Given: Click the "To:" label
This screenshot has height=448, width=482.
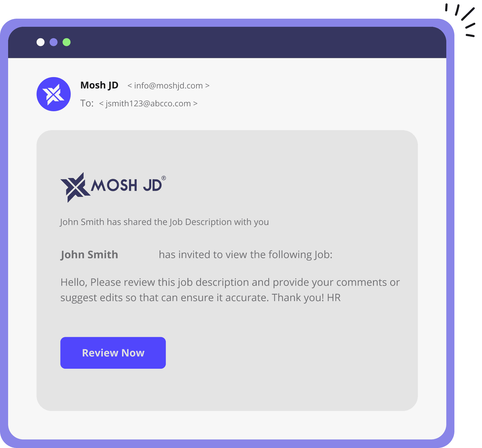Looking at the screenshot, I should coord(87,103).
